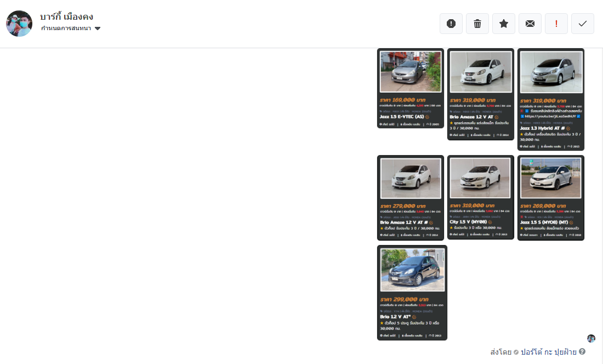Viewport: 603px width, 364px height.
Task: Mark conversation as done with the checkmark
Action: point(583,24)
